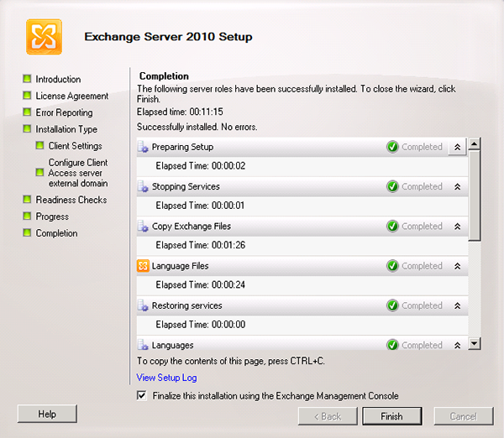Click the Help button
Image resolution: width=504 pixels, height=438 pixels.
pos(47,414)
